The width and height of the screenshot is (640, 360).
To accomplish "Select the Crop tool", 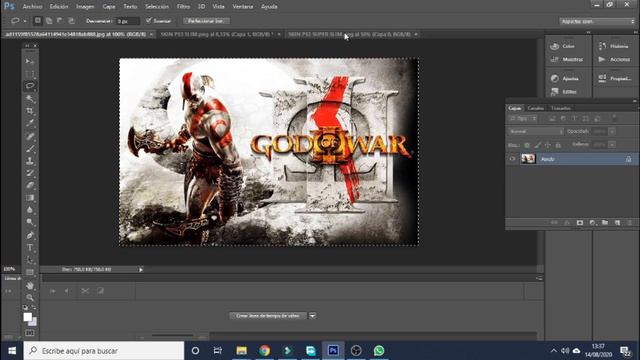I will pos(30,111).
